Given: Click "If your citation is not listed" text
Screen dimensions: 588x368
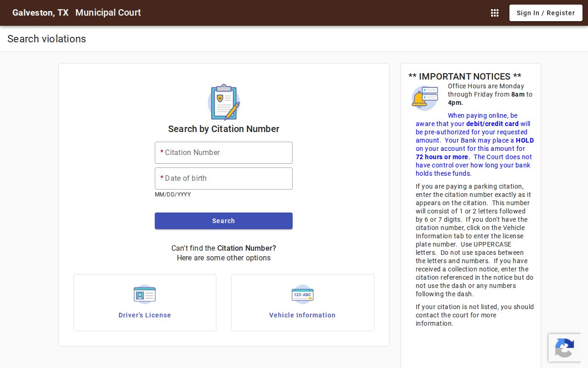Looking at the screenshot, I should point(457,307).
